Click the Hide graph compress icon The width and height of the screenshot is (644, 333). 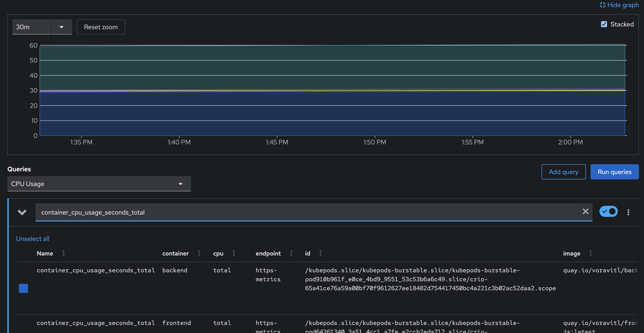click(602, 5)
